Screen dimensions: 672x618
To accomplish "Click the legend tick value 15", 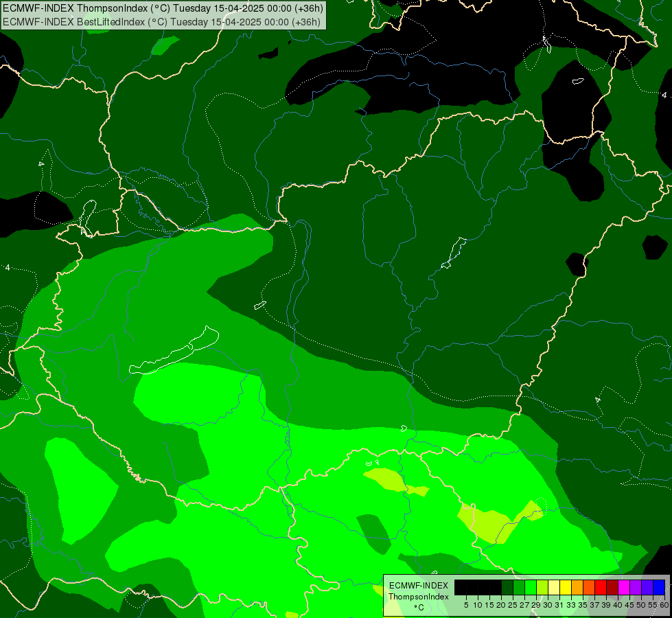I will pos(490,605).
